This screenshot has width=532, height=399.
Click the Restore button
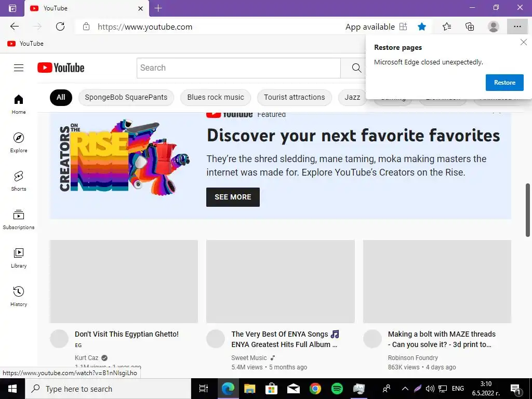tap(504, 83)
